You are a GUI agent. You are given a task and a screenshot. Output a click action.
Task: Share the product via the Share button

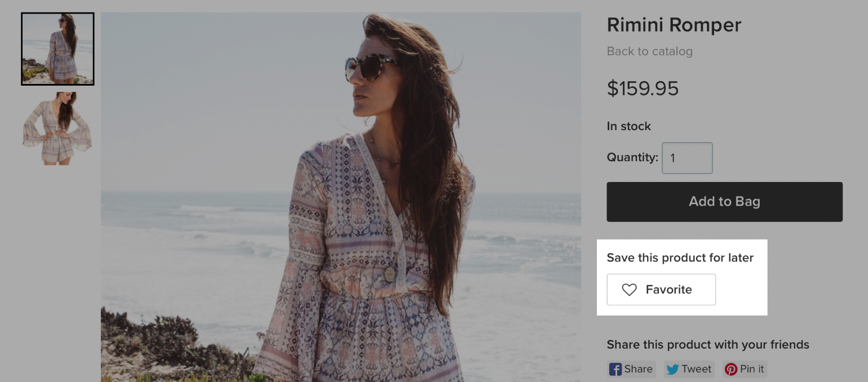(x=631, y=369)
